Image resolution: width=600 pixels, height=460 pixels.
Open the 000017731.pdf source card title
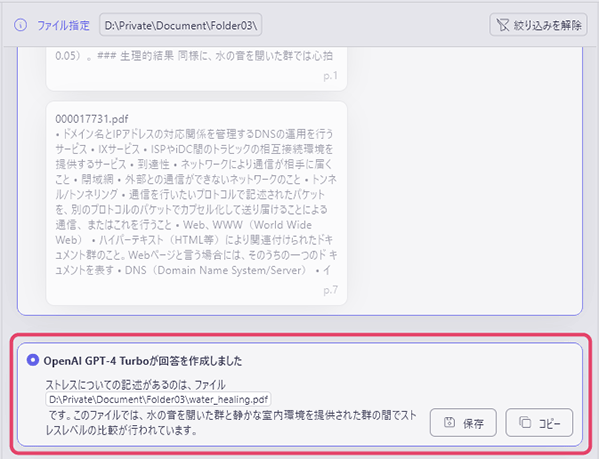click(92, 119)
